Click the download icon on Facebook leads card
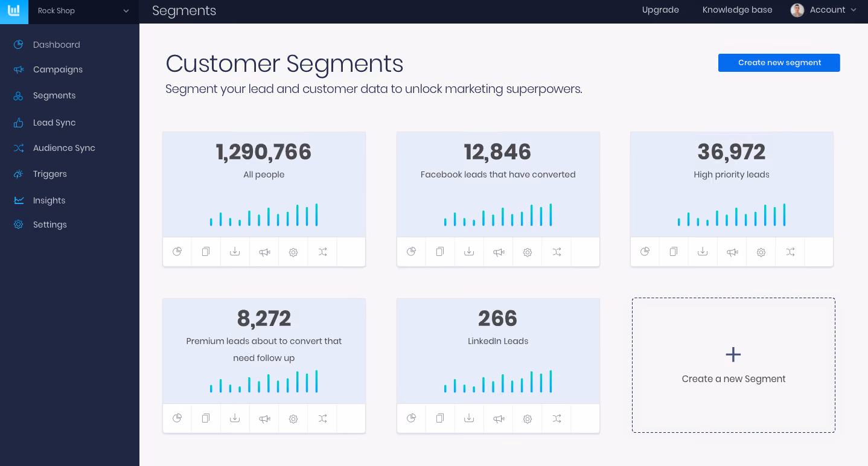The image size is (868, 466). pos(469,252)
